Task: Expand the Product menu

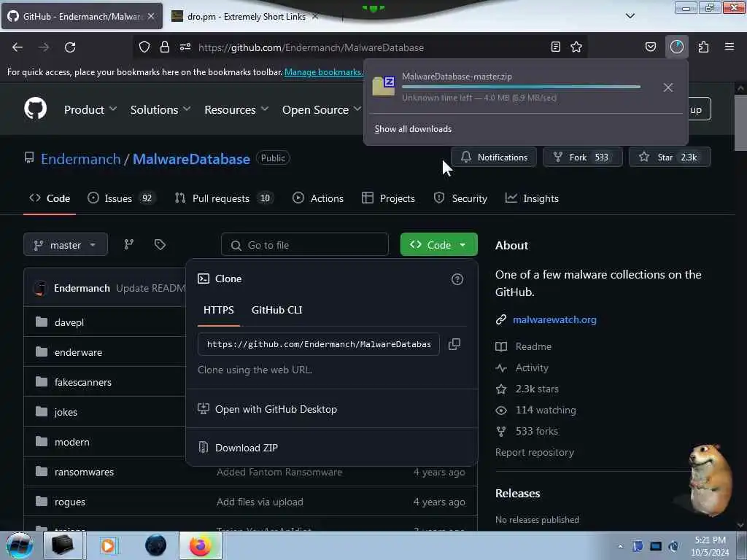Action: click(90, 109)
